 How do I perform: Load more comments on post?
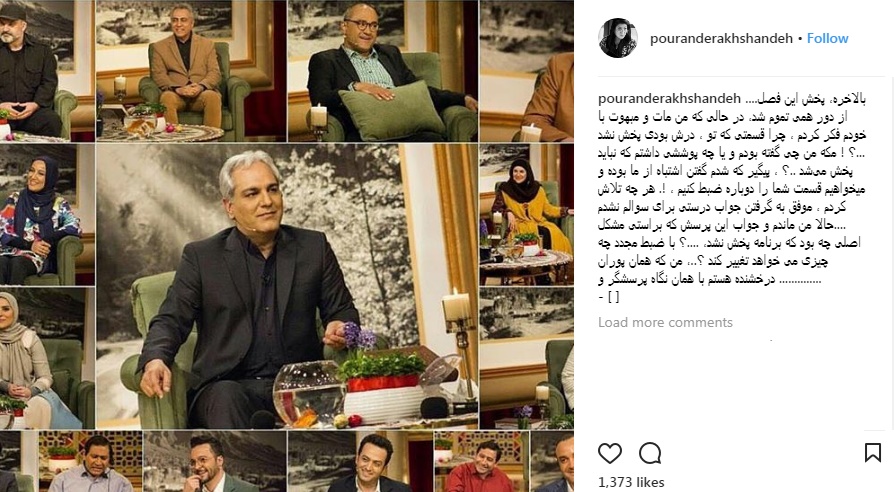[665, 322]
